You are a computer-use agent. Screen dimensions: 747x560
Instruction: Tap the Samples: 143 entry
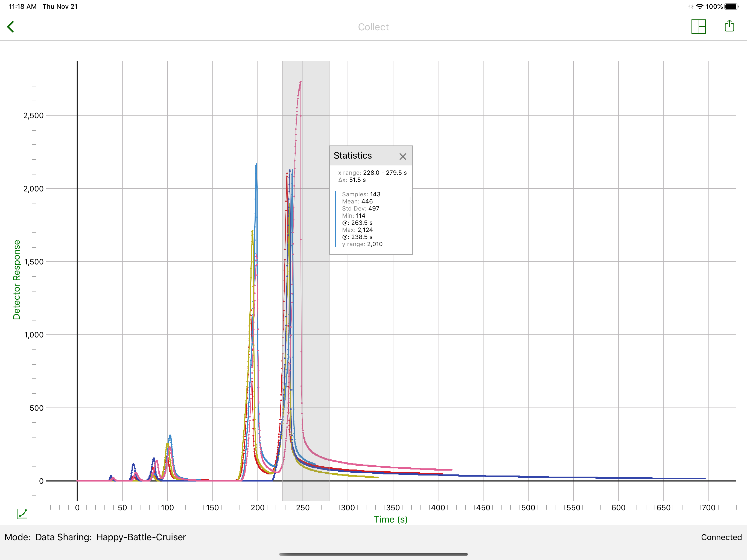point(361,194)
